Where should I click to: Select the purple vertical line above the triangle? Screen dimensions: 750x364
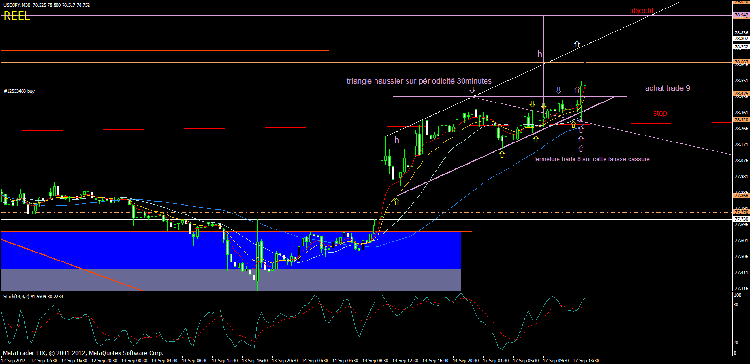click(x=543, y=57)
